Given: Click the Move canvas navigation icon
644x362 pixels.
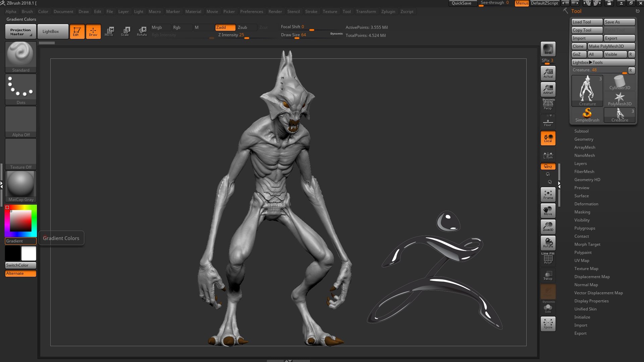Looking at the screenshot, I should (x=548, y=211).
